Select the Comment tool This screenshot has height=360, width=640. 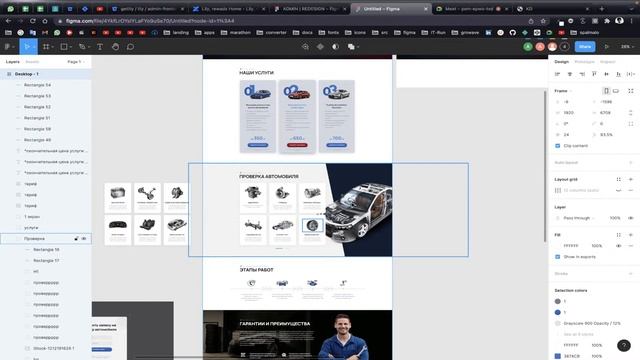(130, 47)
